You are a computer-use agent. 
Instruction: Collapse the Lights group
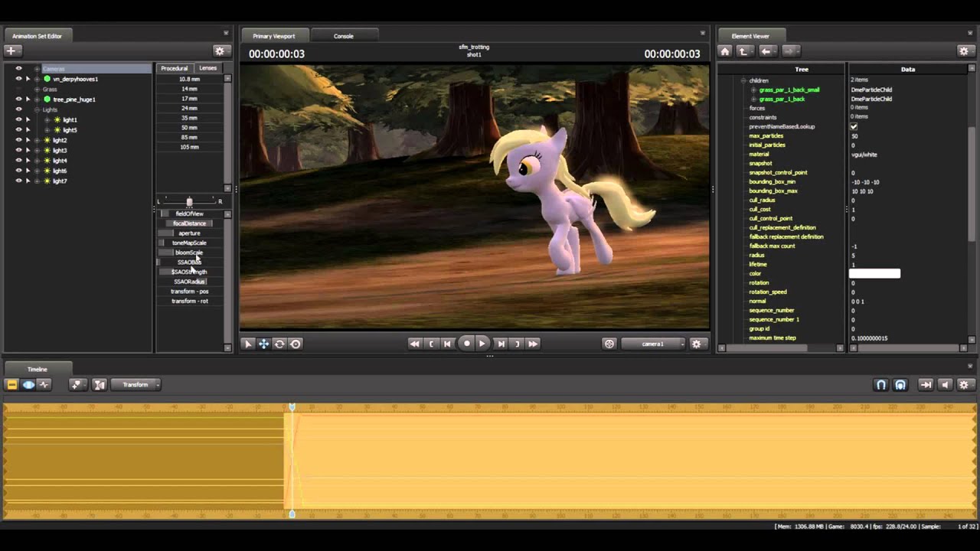(37, 109)
